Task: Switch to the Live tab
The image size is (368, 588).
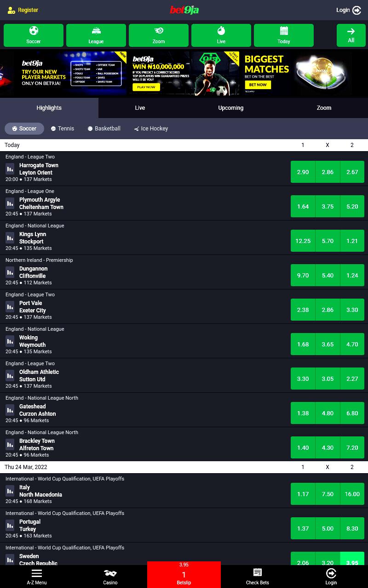Action: (140, 108)
